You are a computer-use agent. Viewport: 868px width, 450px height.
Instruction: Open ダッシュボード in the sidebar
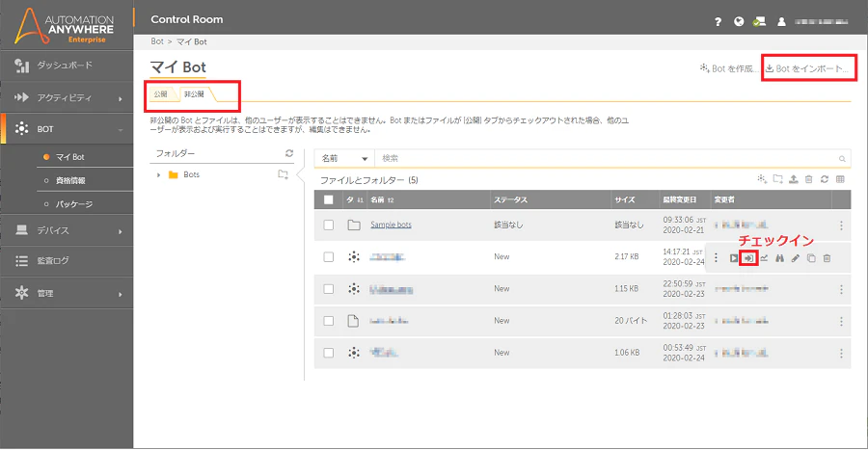point(67,66)
